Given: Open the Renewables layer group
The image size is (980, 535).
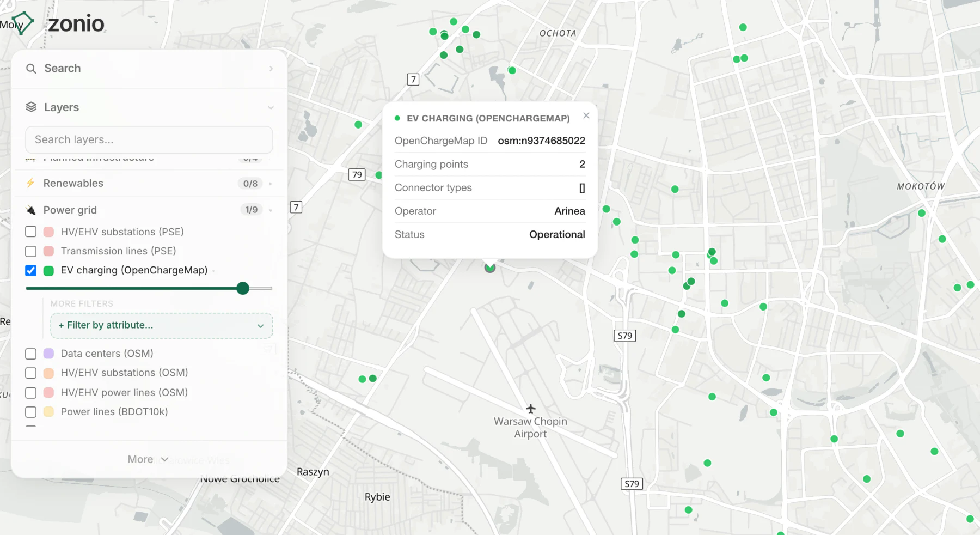Looking at the screenshot, I should pyautogui.click(x=149, y=183).
